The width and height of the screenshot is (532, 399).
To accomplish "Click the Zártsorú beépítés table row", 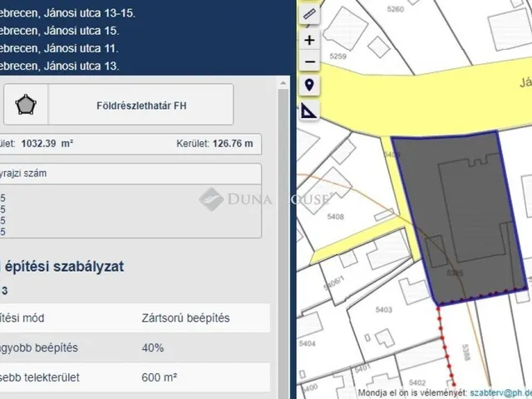I will (x=133, y=318).
